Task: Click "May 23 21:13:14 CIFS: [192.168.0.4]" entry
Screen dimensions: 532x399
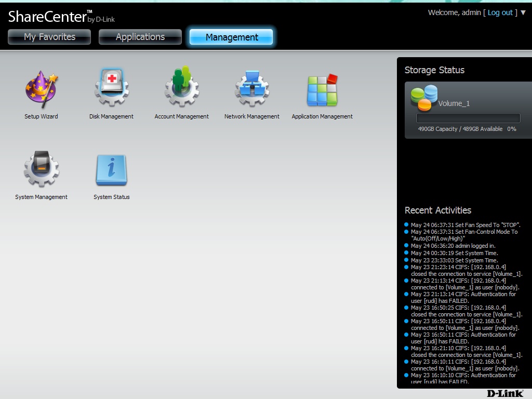Action: [x=465, y=284]
